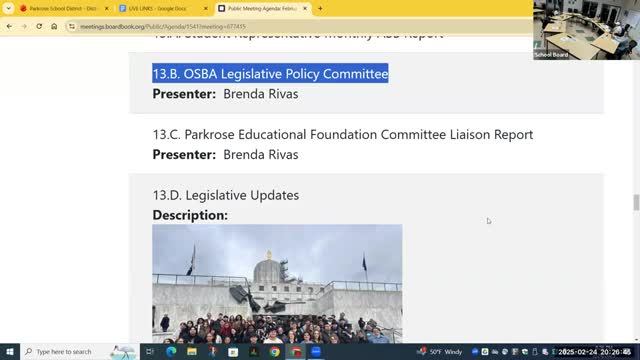Close the LIVE LINKS Google Docs tab
This screenshot has width=640, height=360.
(x=206, y=8)
